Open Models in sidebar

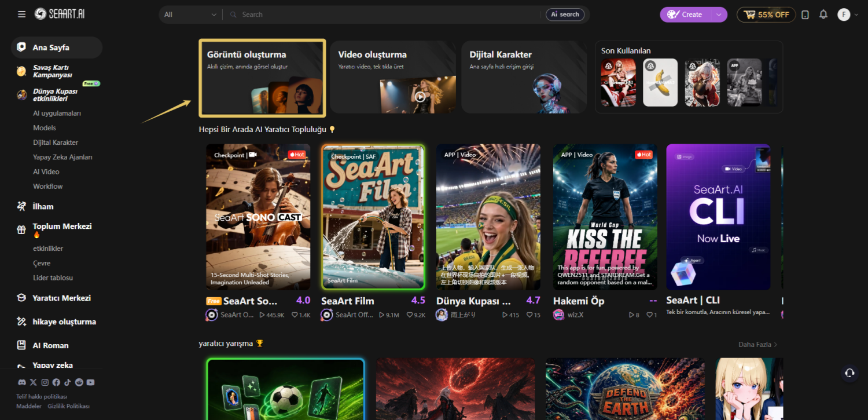(45, 127)
